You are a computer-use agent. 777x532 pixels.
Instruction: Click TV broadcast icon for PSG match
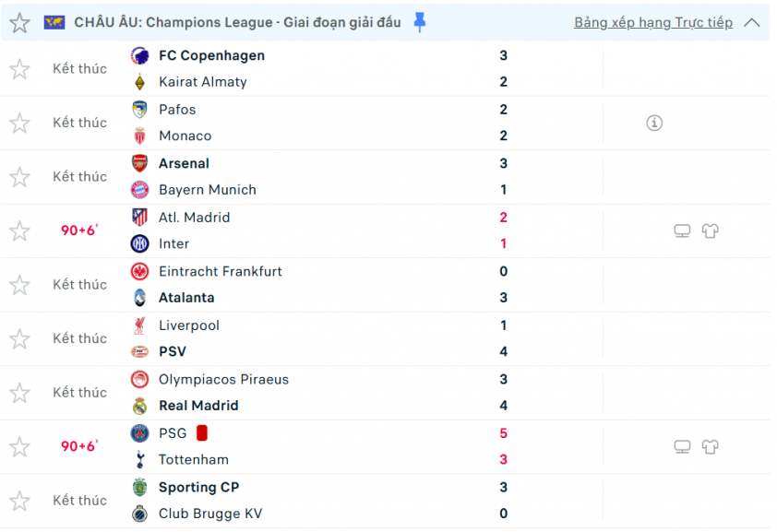point(682,446)
